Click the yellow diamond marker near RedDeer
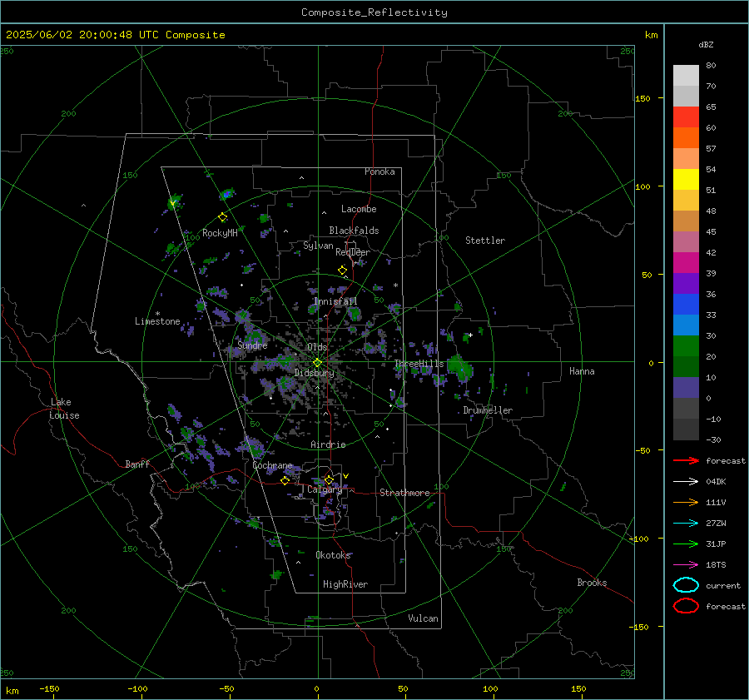Screen dimensions: 749x700 click(343, 271)
